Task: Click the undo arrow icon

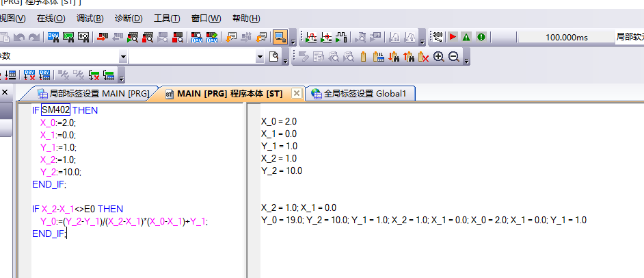Action: click(20, 37)
